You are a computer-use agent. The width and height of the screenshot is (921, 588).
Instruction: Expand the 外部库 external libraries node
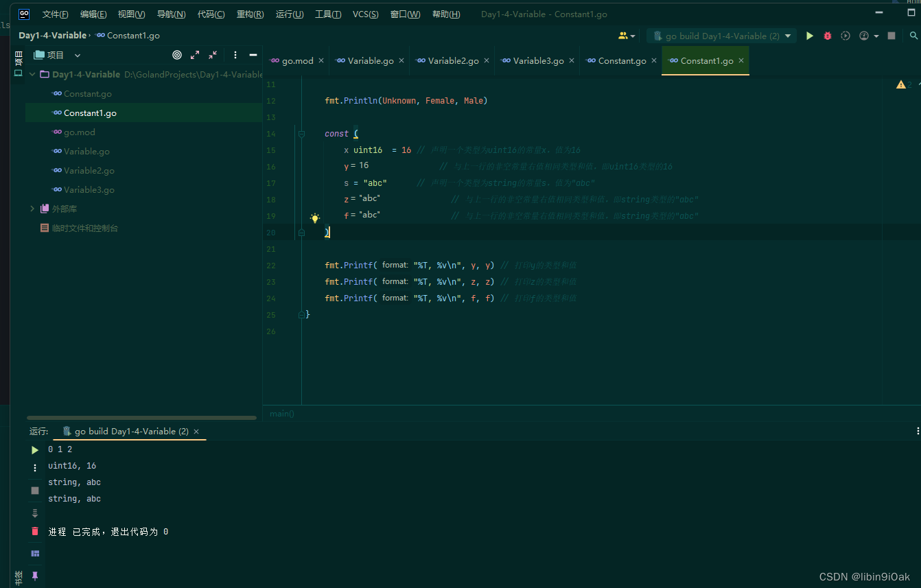coord(32,209)
